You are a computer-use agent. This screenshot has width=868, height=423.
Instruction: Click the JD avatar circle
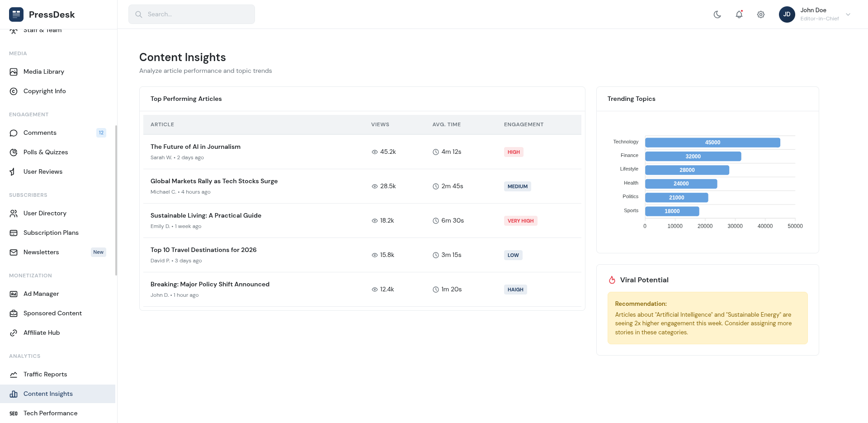click(x=787, y=14)
